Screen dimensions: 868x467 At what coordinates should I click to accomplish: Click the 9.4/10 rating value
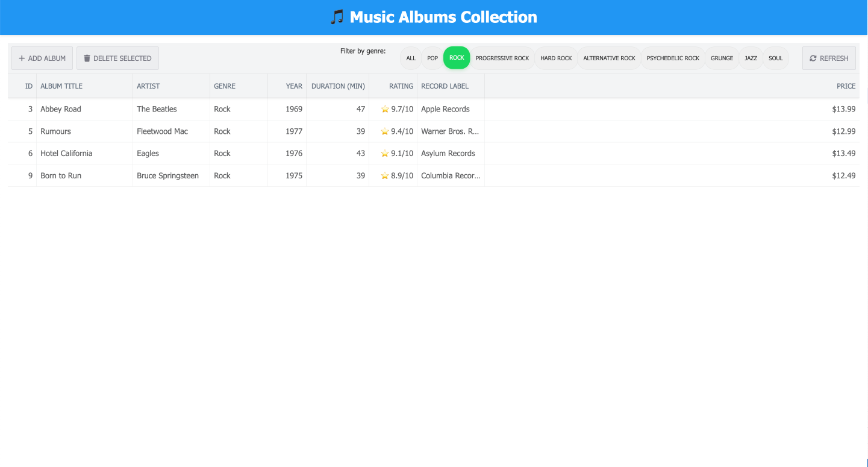(402, 131)
